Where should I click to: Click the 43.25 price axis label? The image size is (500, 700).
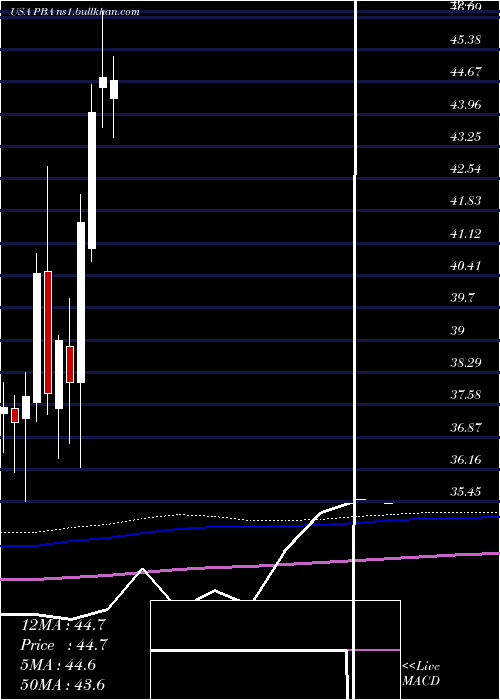click(466, 136)
